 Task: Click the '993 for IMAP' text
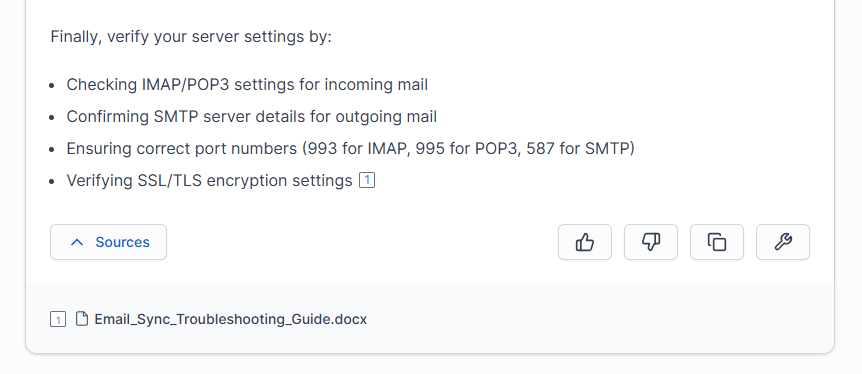356,148
